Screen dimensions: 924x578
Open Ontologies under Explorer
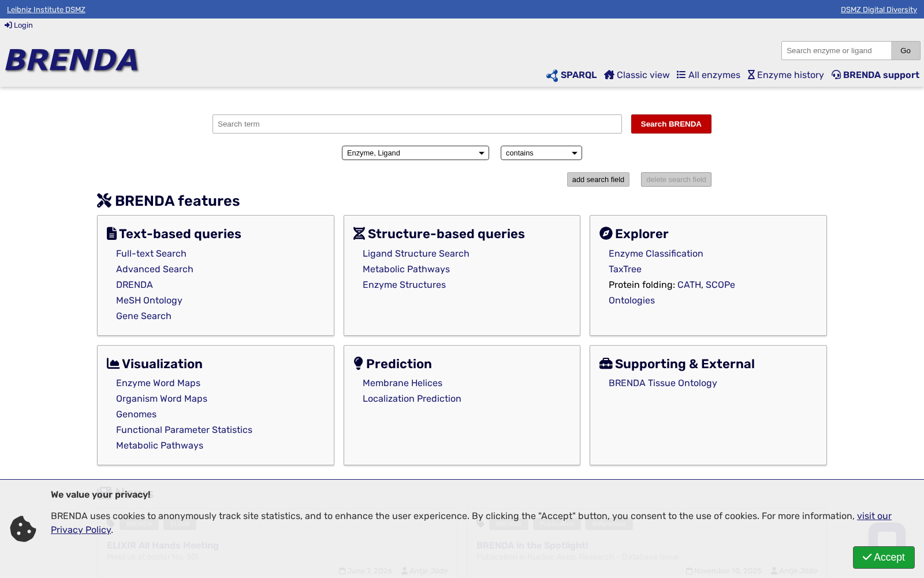coord(632,301)
